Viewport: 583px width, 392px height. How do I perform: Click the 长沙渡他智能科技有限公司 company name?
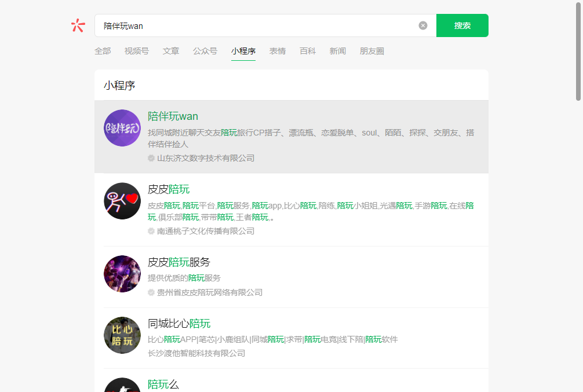196,353
